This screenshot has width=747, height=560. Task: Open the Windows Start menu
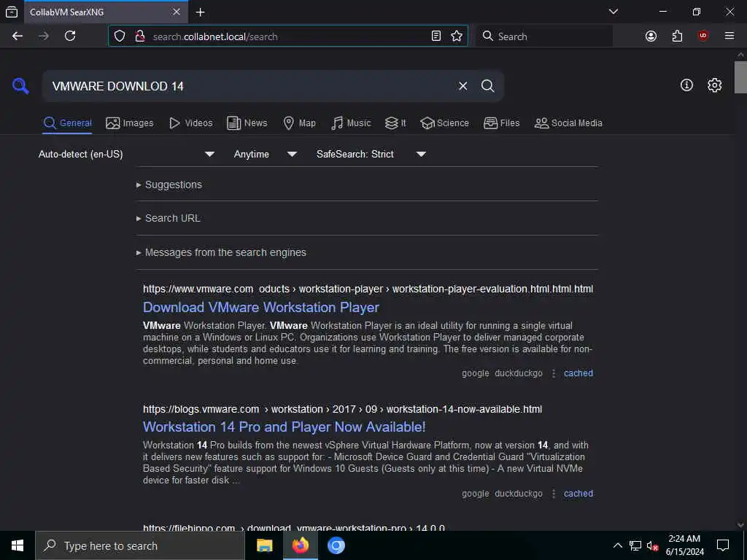point(18,545)
